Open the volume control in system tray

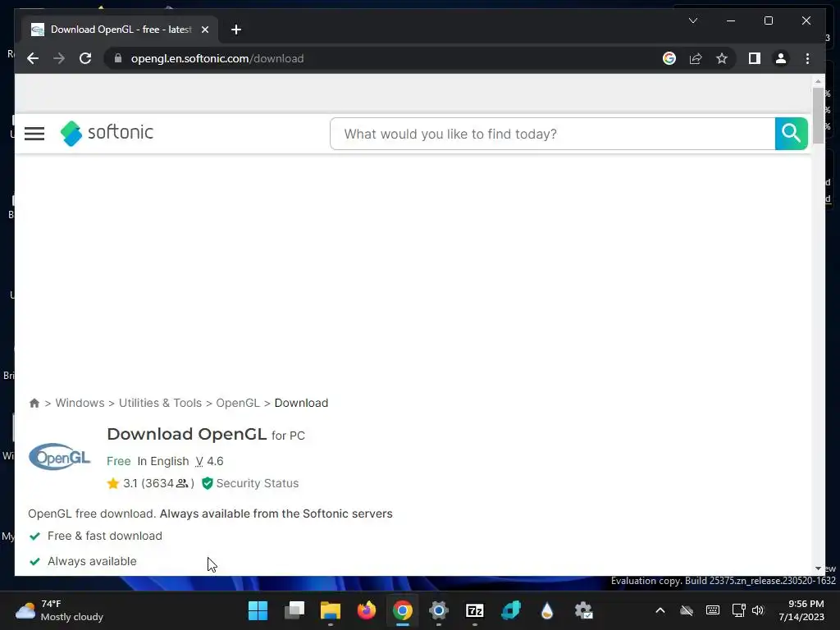click(757, 610)
